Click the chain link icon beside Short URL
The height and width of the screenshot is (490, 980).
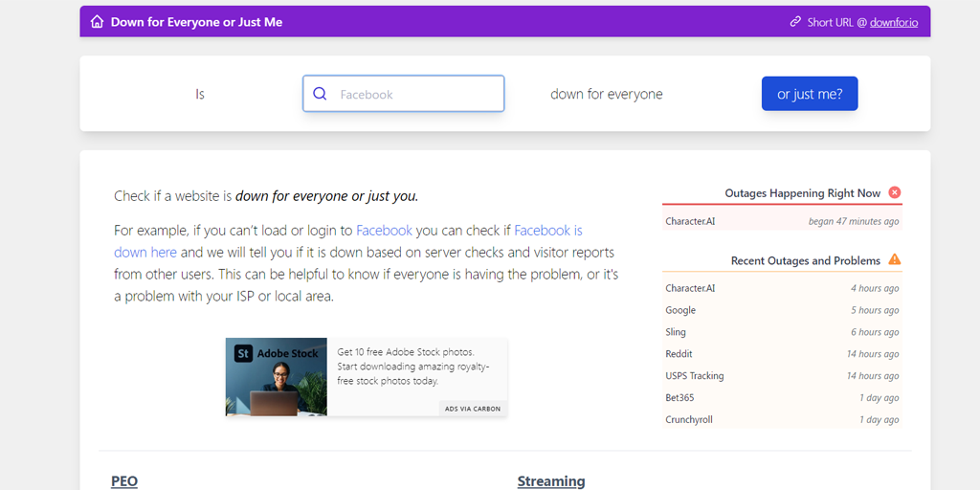tap(795, 22)
